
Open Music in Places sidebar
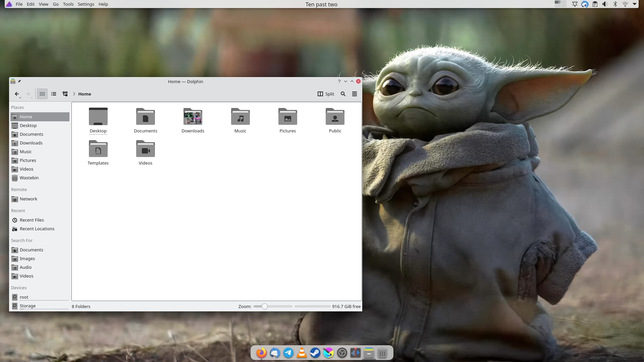tap(40, 152)
